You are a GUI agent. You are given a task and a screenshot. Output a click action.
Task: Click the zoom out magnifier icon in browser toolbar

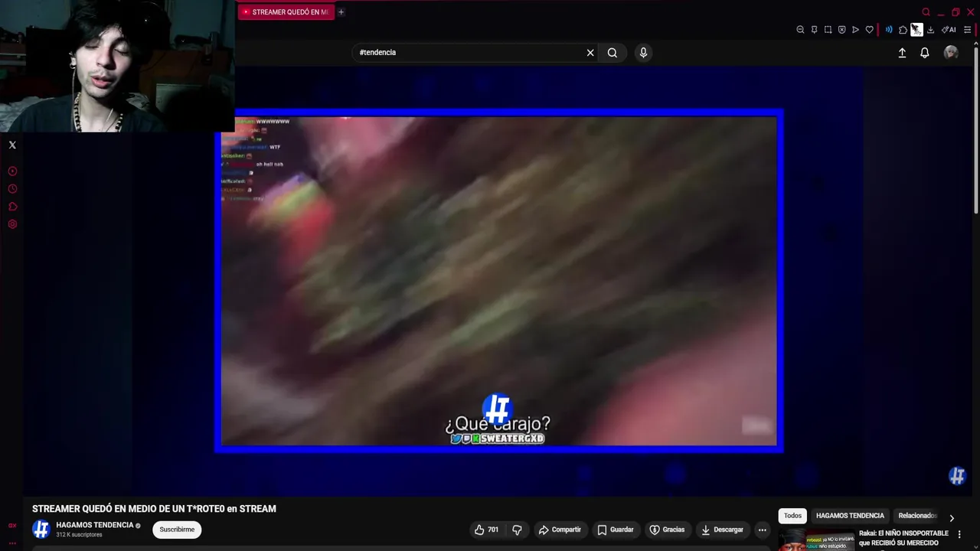pyautogui.click(x=800, y=30)
